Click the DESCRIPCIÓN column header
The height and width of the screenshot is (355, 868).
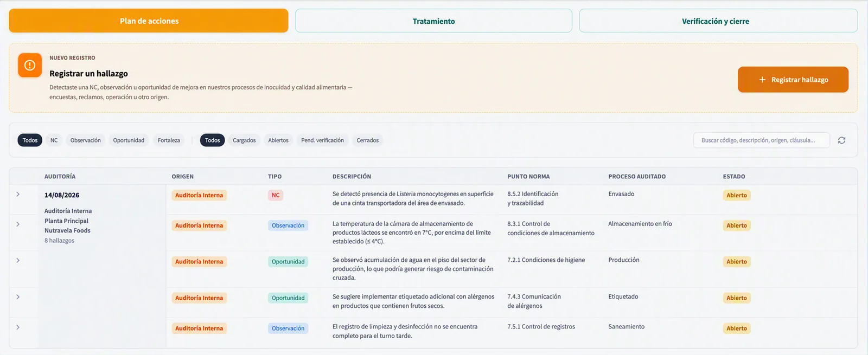352,177
